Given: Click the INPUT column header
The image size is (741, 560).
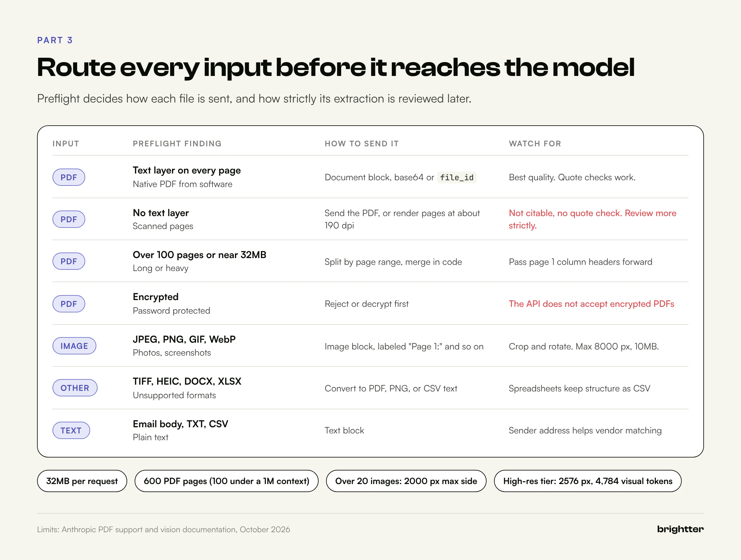Looking at the screenshot, I should (x=66, y=144).
